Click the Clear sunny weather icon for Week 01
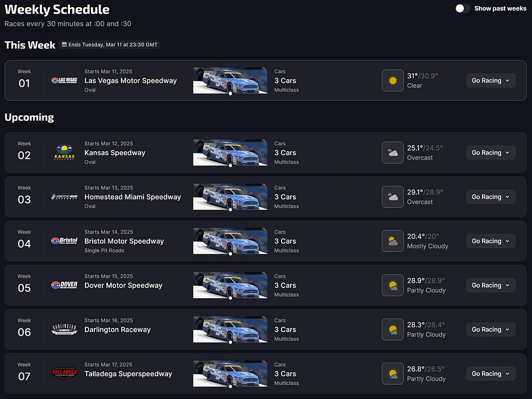 (x=393, y=81)
